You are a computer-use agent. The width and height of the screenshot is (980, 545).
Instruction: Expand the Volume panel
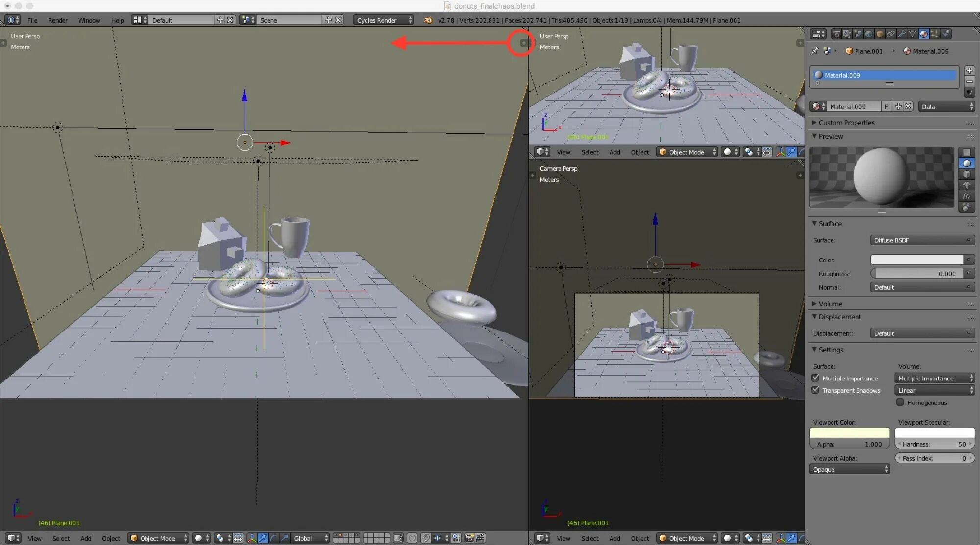(x=830, y=304)
